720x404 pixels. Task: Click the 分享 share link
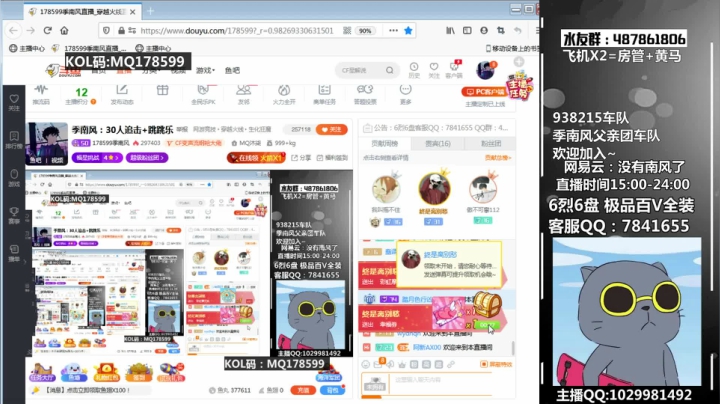point(301,158)
